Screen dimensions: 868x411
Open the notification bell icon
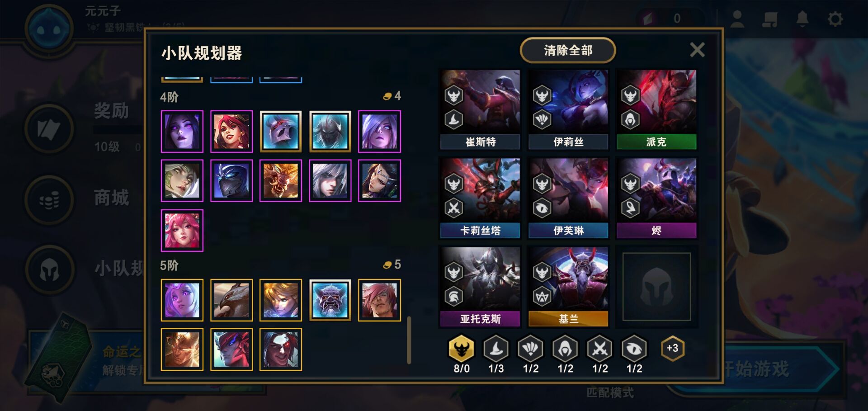click(802, 19)
